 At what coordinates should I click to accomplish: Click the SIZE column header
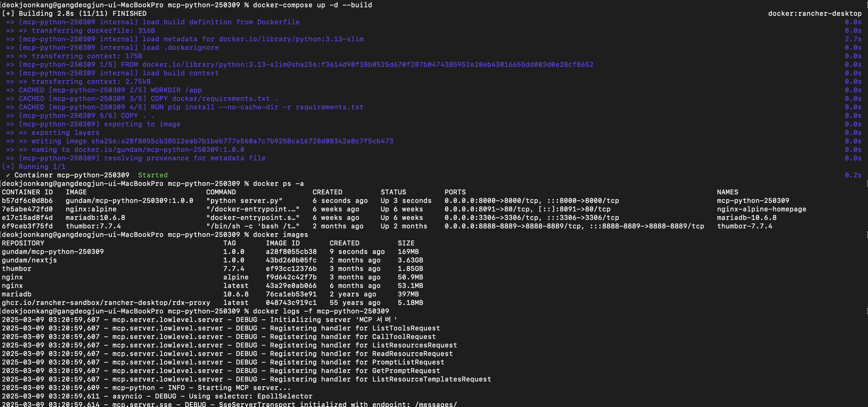click(406, 243)
